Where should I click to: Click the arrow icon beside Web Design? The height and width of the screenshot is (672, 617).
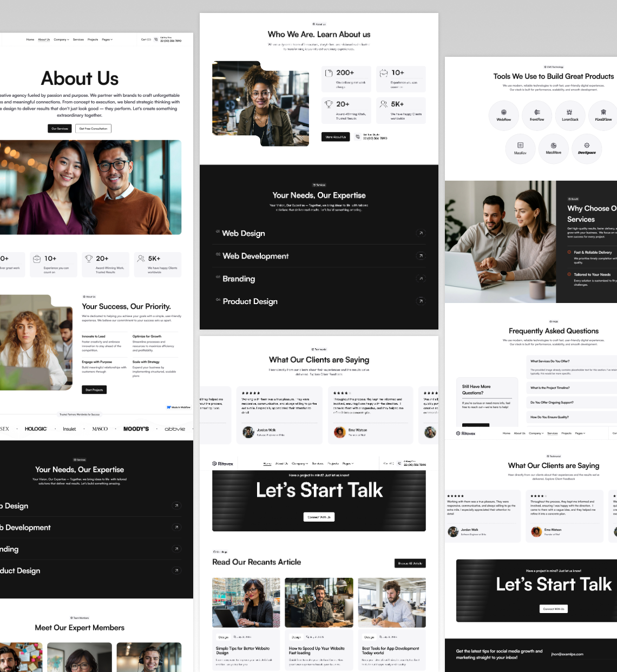421,233
